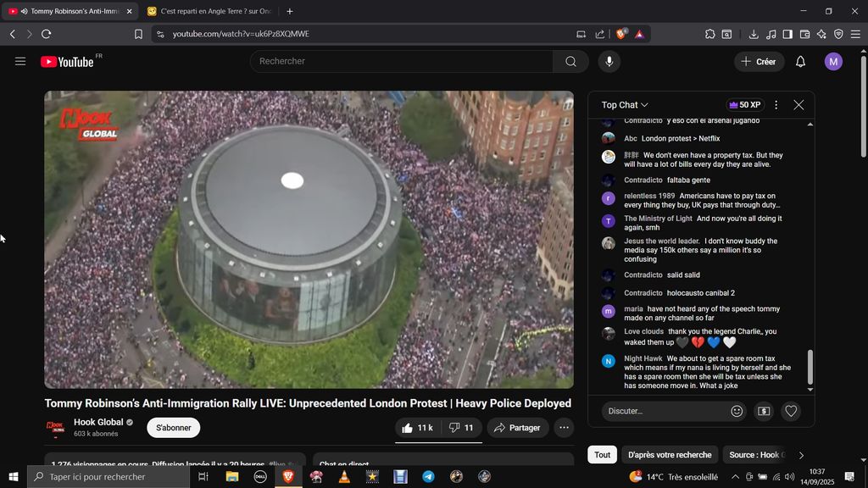This screenshot has width=868, height=488.
Task: Open Brave Shields lion icon
Action: (621, 34)
